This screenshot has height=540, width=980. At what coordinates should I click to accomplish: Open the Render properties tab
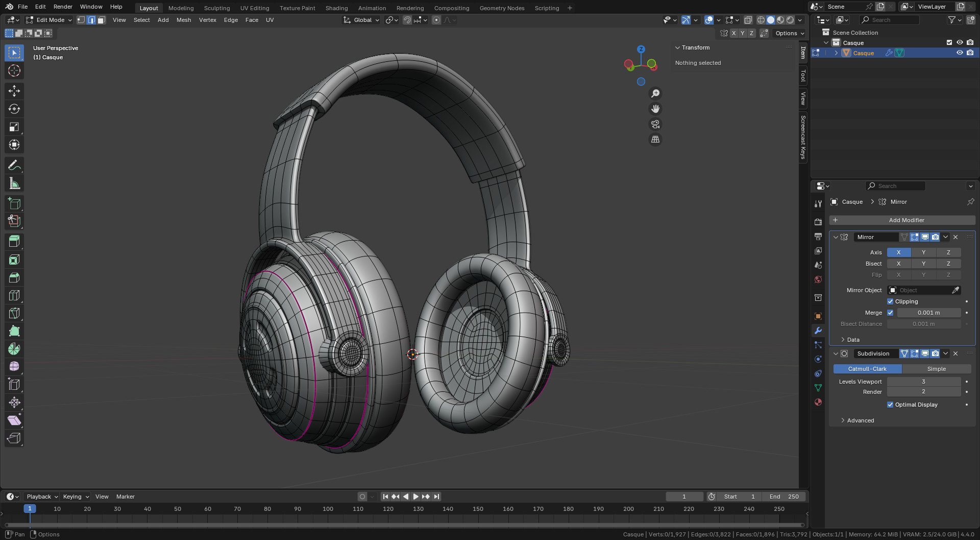818,222
